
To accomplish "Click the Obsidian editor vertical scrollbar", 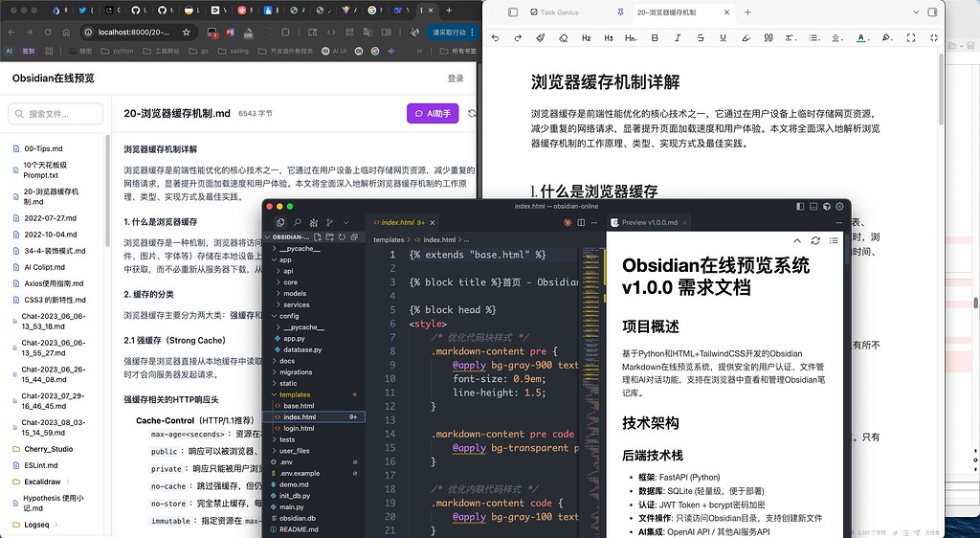I will coord(942,87).
